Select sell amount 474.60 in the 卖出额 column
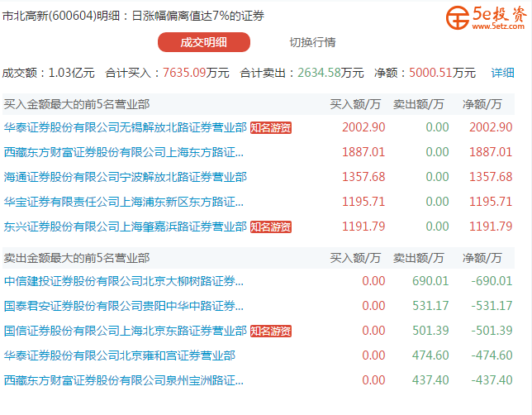This screenshot has width=532, height=415. coord(430,355)
